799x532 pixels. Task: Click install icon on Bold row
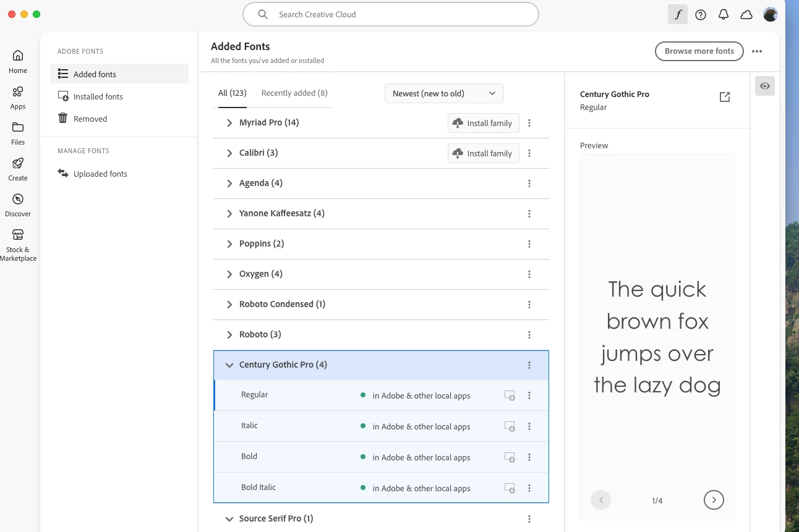510,457
